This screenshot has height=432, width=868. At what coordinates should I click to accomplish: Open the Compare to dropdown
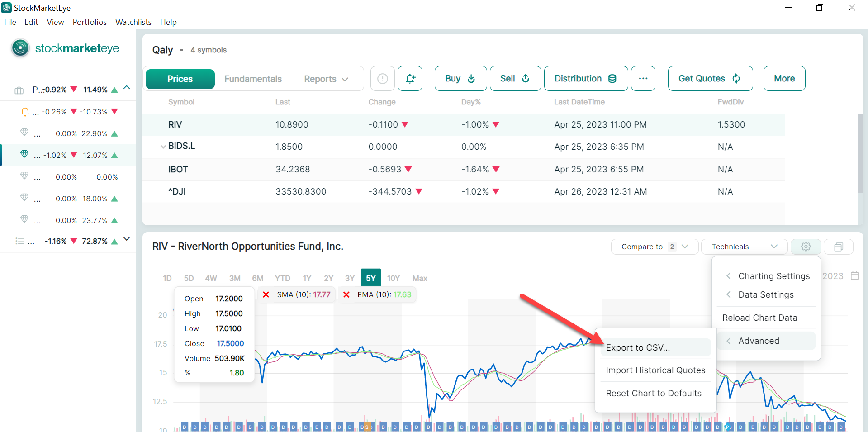click(655, 247)
